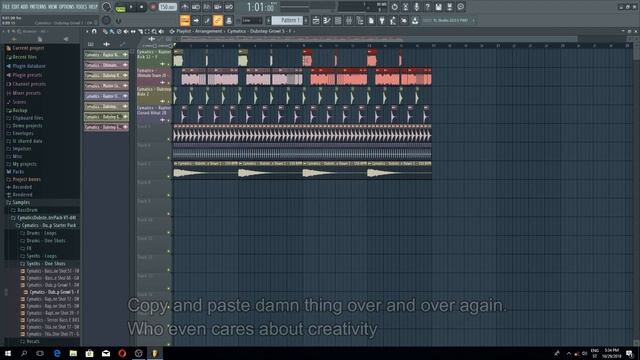
Task: Mute the Cymatics Ultimate Snare playlist track
Action: tap(168, 83)
